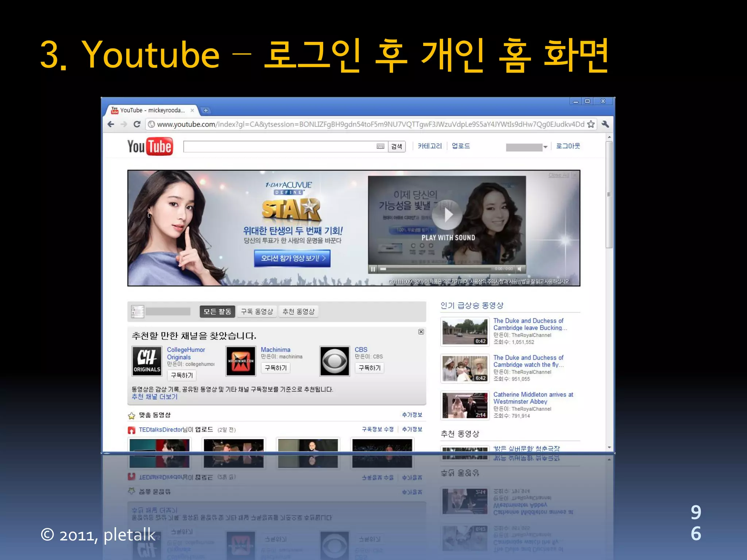Reload the page with refresh icon
The image size is (747, 560).
pos(137,124)
